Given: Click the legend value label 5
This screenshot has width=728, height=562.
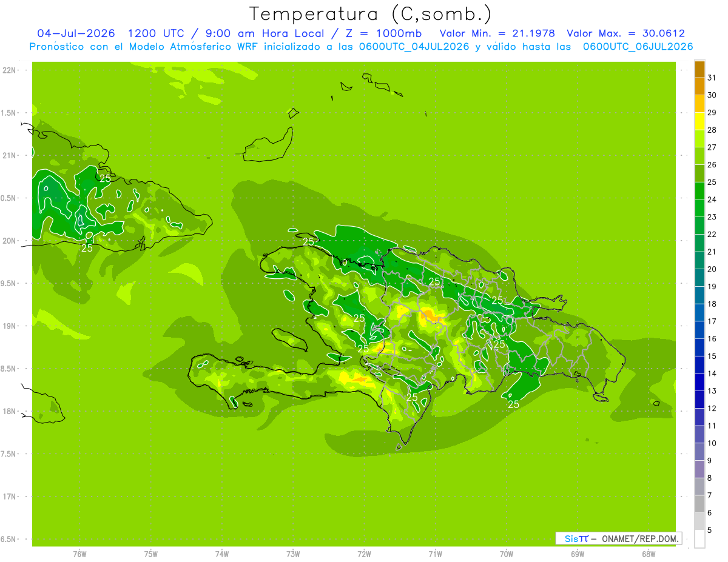Looking at the screenshot, I should [x=710, y=530].
